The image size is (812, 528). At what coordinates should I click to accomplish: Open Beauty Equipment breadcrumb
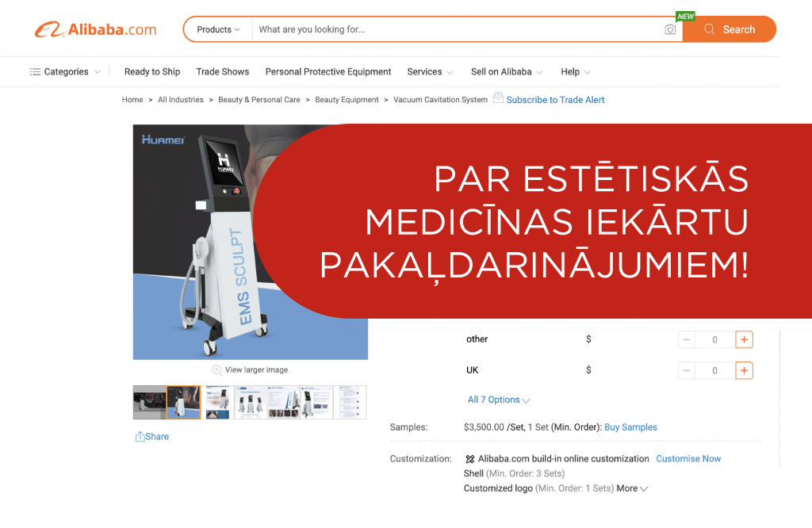point(347,100)
